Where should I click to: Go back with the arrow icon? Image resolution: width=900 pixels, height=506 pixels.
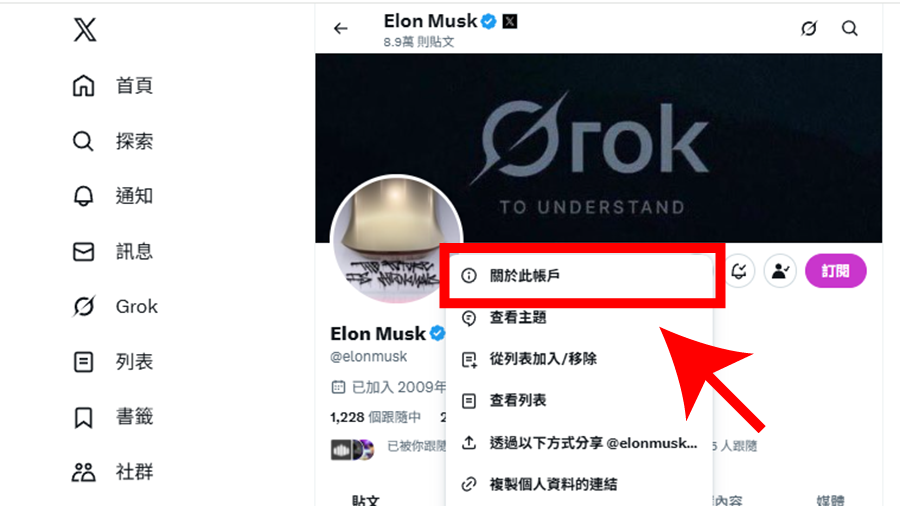click(341, 28)
